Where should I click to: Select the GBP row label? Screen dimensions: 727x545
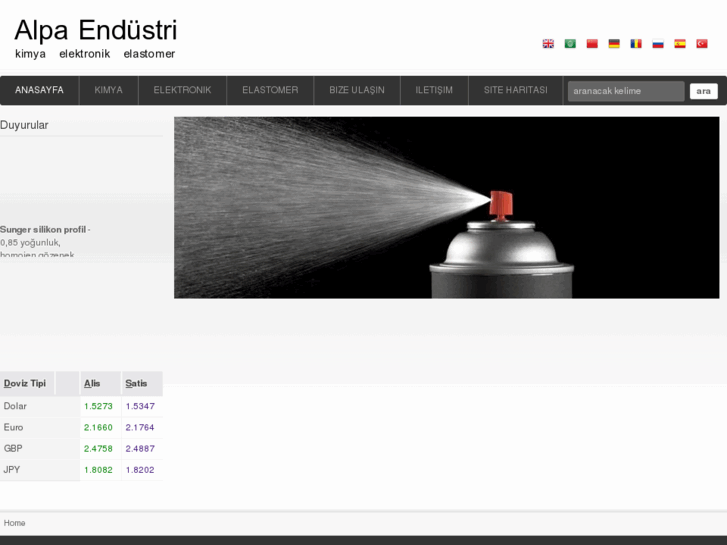pos(13,449)
